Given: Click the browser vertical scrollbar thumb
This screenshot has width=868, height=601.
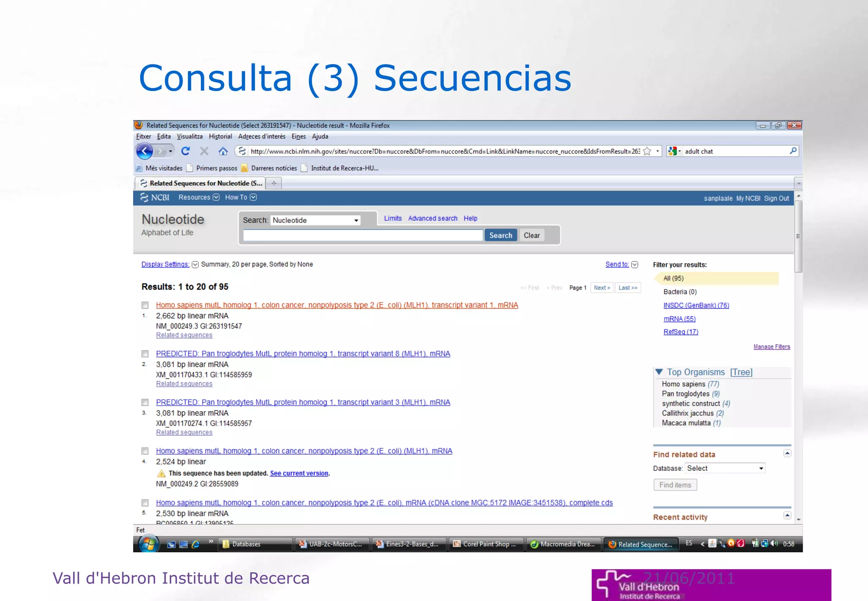Looking at the screenshot, I should (x=798, y=237).
